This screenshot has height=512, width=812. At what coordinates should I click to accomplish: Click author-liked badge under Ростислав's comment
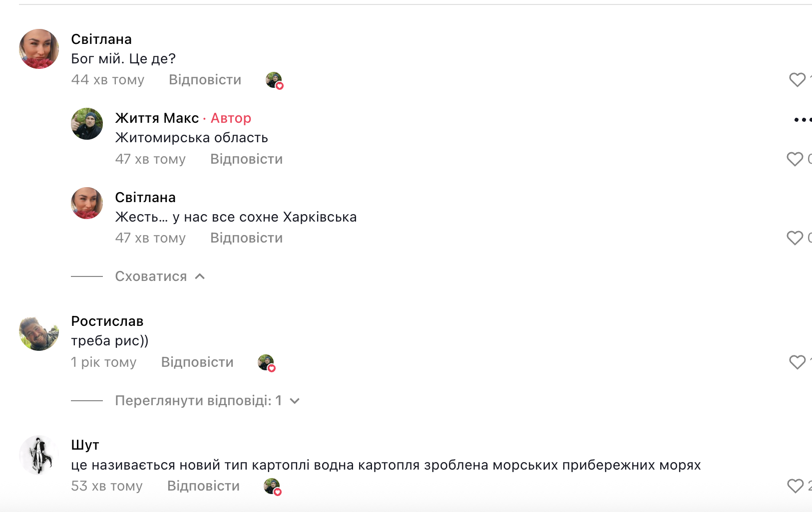(266, 363)
